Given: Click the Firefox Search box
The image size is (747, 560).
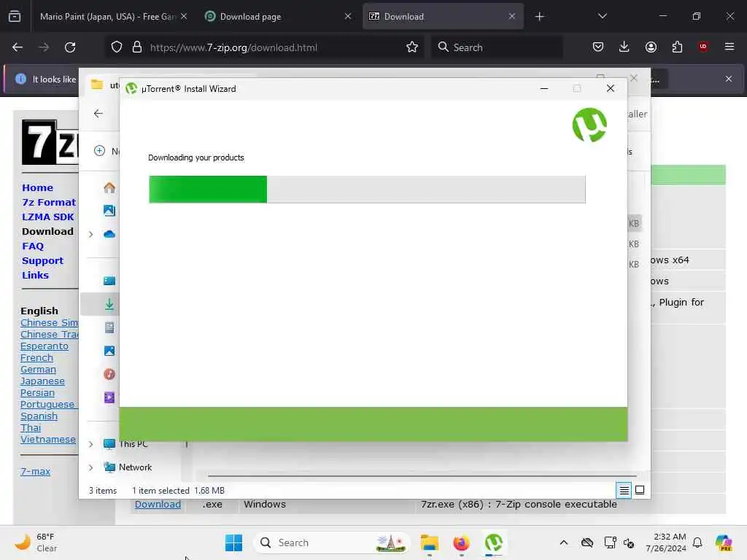Looking at the screenshot, I should (497, 47).
